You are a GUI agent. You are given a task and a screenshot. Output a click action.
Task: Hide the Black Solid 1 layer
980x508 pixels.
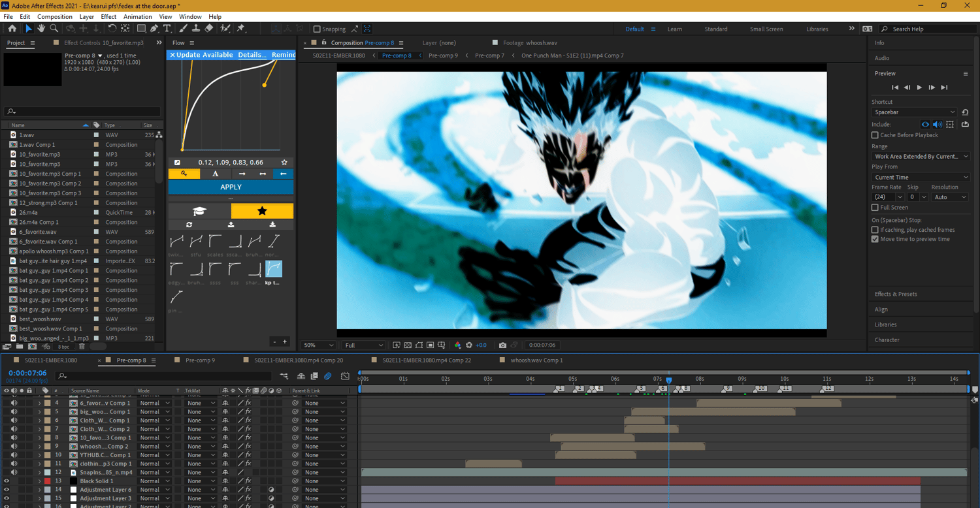pyautogui.click(x=7, y=481)
